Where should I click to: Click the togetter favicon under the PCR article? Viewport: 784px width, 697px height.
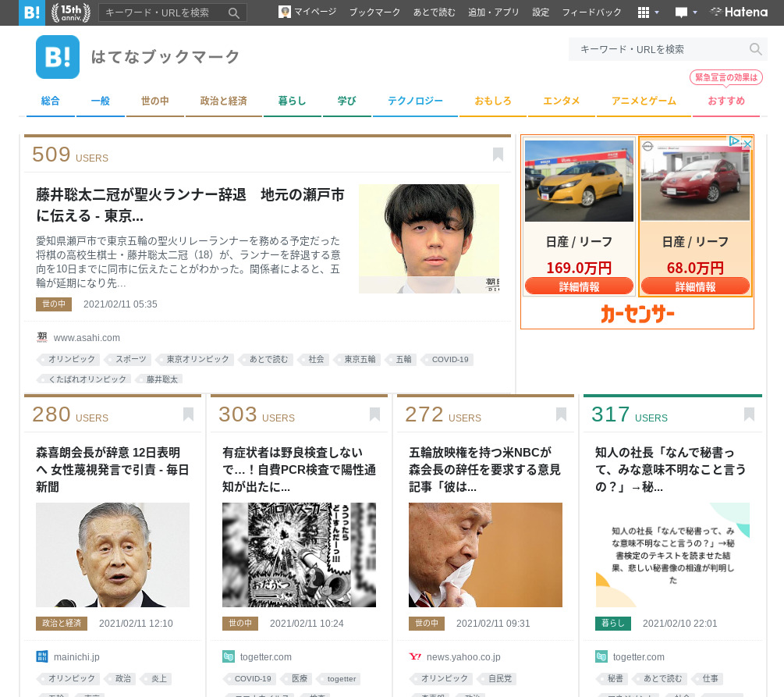(229, 656)
